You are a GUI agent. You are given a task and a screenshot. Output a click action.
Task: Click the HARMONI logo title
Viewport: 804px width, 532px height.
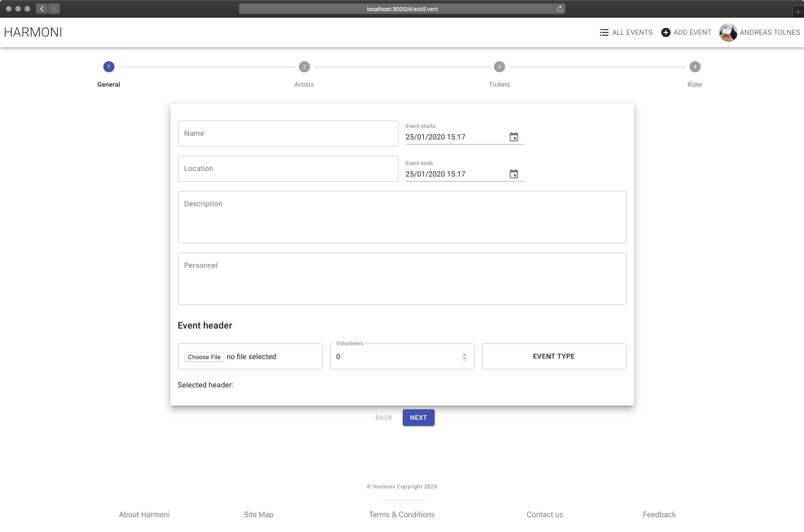coord(33,32)
